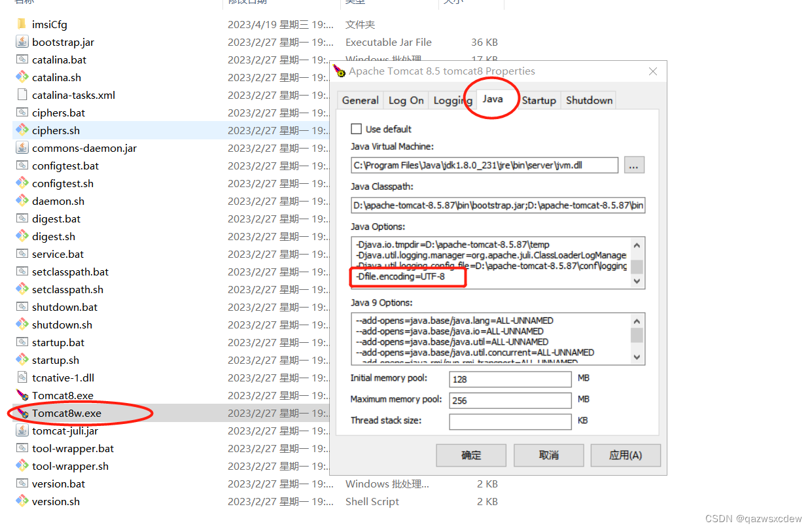
Task: Click the setclasspath.bat file icon
Action: (x=22, y=272)
